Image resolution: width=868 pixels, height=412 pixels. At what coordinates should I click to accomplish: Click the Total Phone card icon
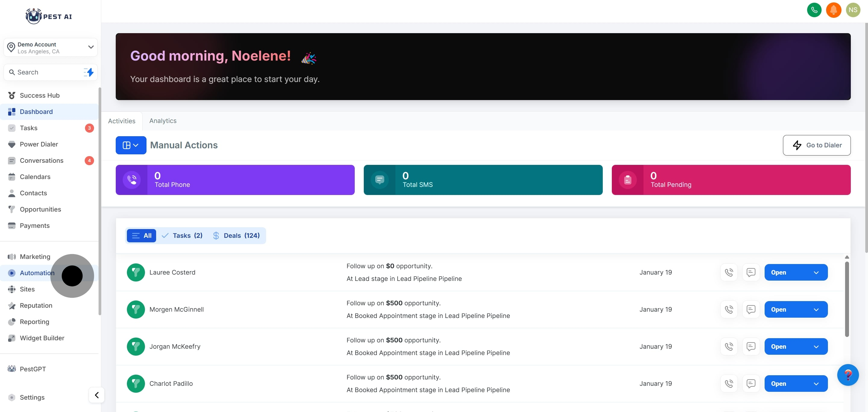(131, 180)
